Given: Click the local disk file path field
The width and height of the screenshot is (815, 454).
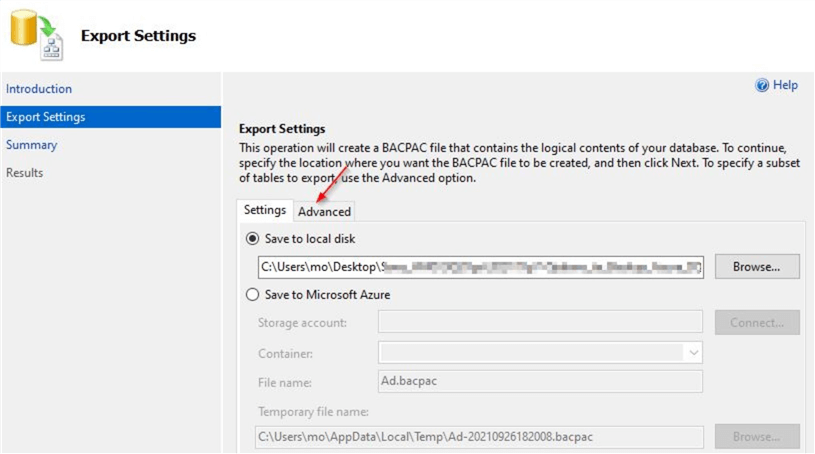Looking at the screenshot, I should point(480,267).
